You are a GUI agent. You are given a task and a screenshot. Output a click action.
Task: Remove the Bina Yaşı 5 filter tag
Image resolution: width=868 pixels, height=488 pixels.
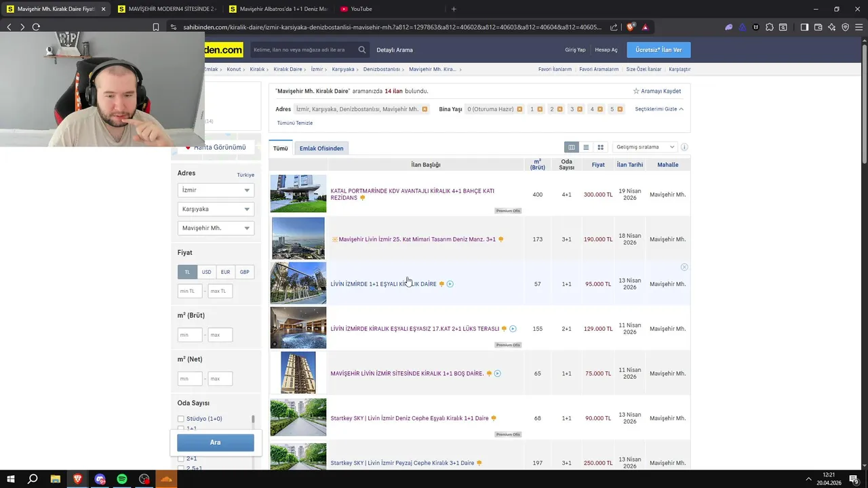point(620,109)
